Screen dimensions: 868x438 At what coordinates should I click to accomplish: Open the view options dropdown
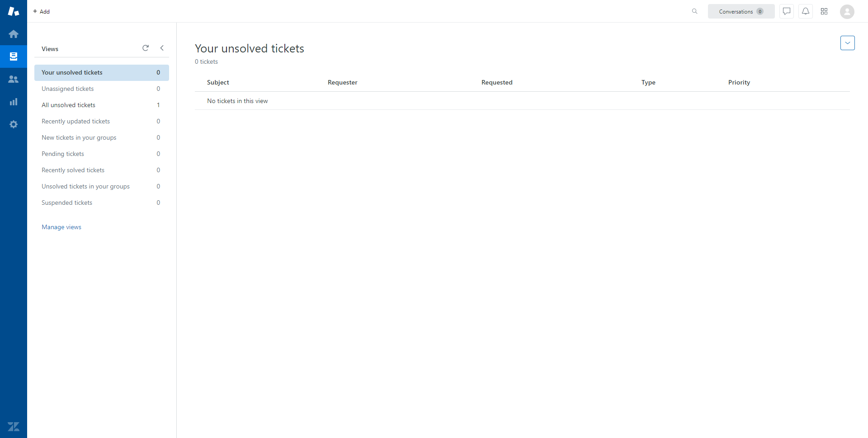pyautogui.click(x=847, y=43)
